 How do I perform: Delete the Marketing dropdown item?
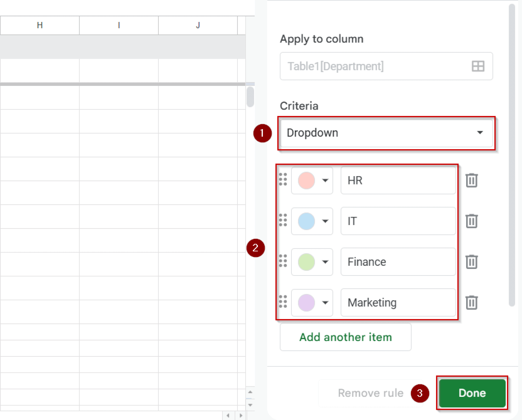click(471, 303)
